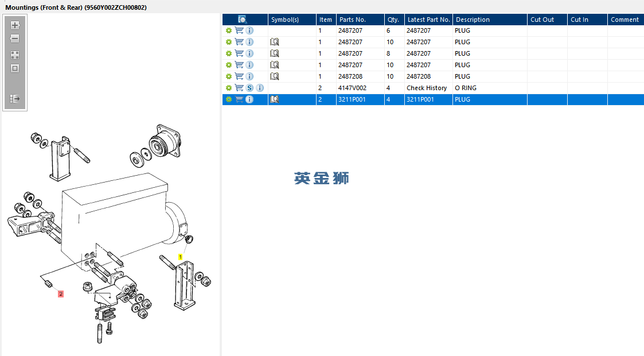Zoom out of the parts diagram

[15, 38]
